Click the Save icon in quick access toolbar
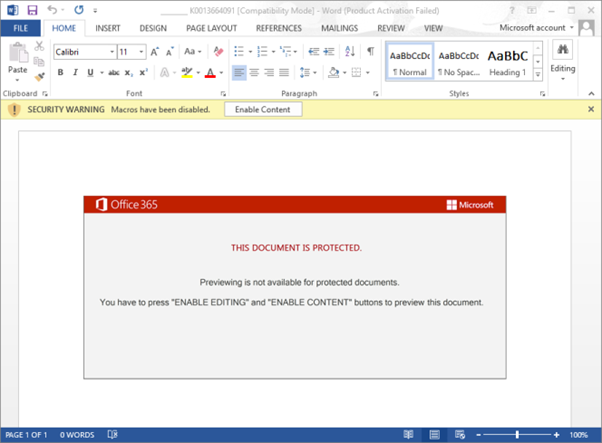Screen dimensions: 602x443 pos(30,9)
